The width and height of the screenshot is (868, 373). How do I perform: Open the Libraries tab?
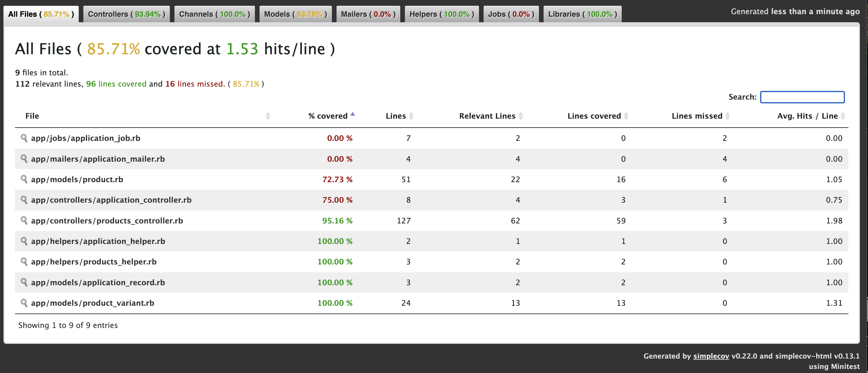tap(582, 14)
